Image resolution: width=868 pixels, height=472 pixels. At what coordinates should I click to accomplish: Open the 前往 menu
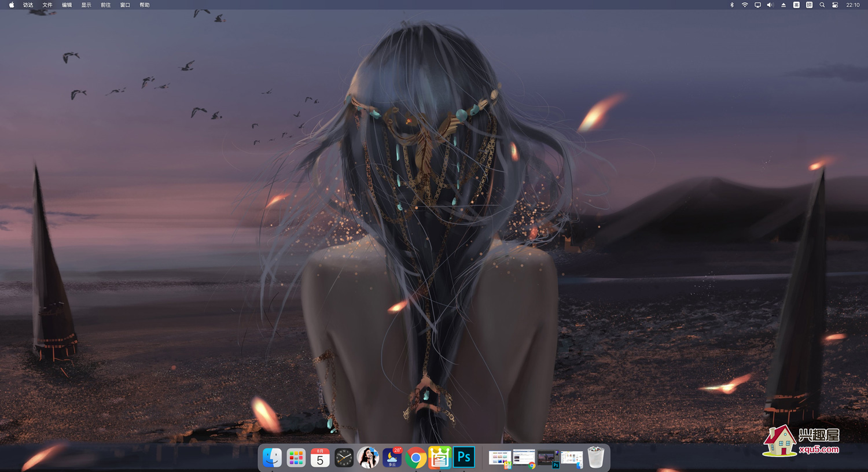[106, 5]
